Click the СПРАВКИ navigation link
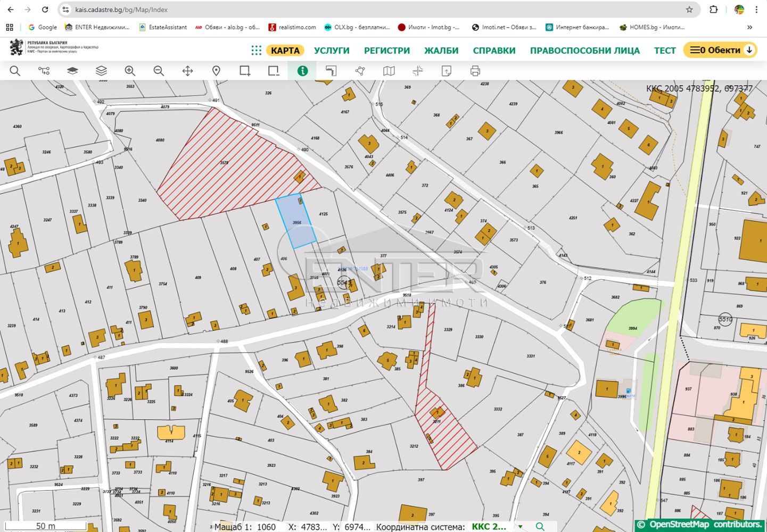The image size is (767, 532). pos(494,51)
